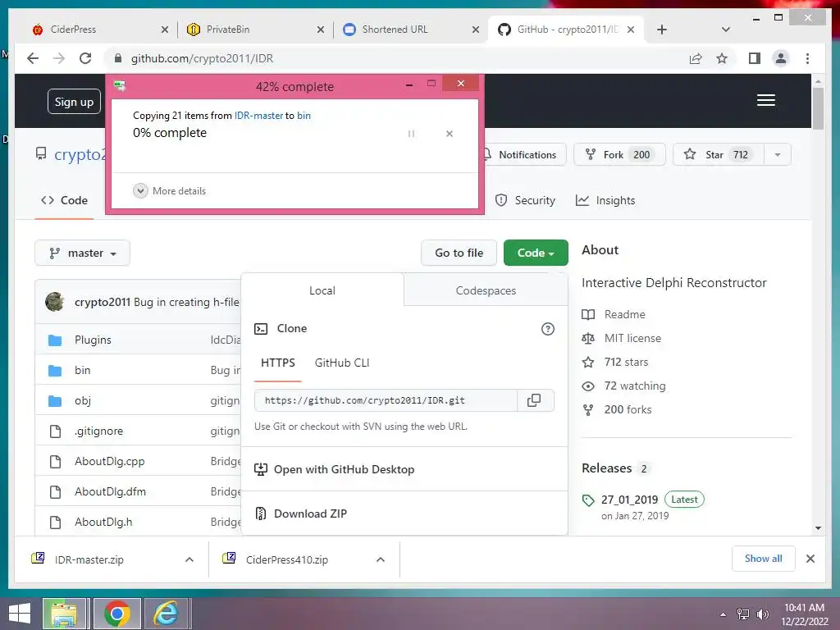This screenshot has width=840, height=630.
Task: Click Show all downloads
Action: click(764, 559)
